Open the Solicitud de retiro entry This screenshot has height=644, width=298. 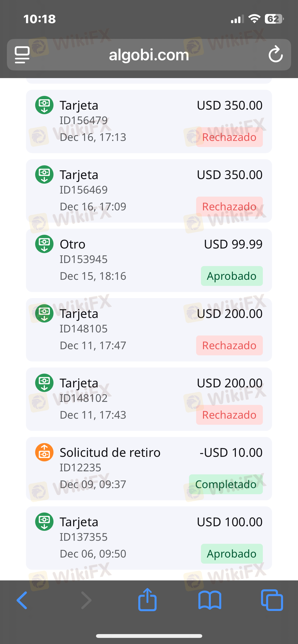coord(149,469)
